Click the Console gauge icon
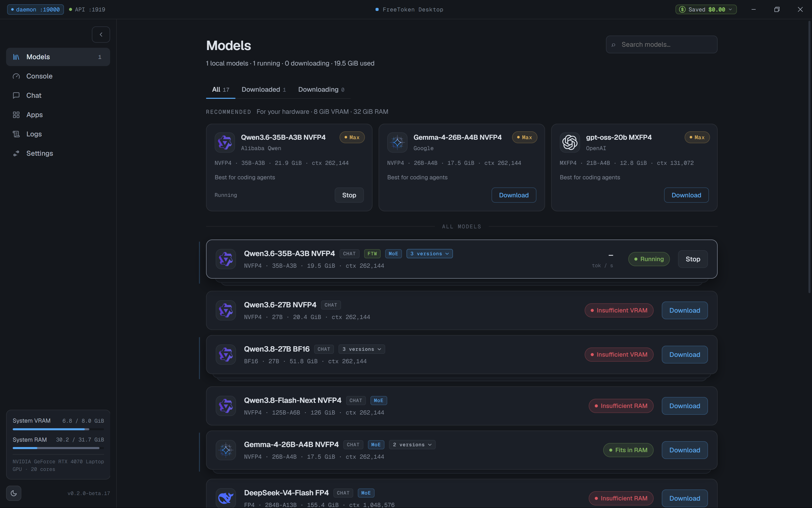This screenshot has width=812, height=508. pyautogui.click(x=16, y=76)
